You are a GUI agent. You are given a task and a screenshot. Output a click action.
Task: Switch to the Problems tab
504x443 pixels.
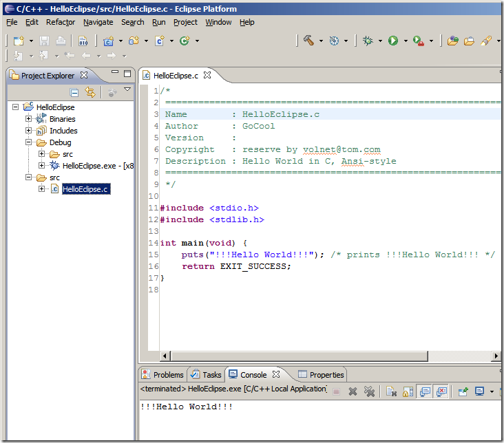coord(162,375)
